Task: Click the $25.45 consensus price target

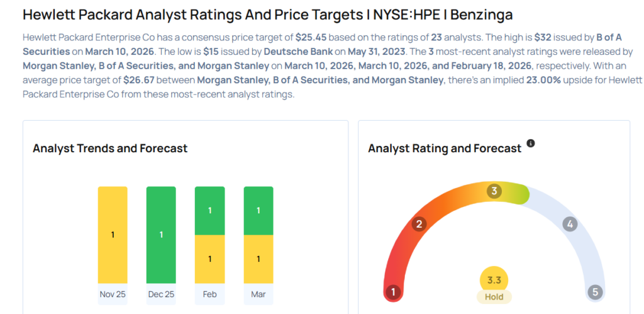Action: (x=311, y=37)
